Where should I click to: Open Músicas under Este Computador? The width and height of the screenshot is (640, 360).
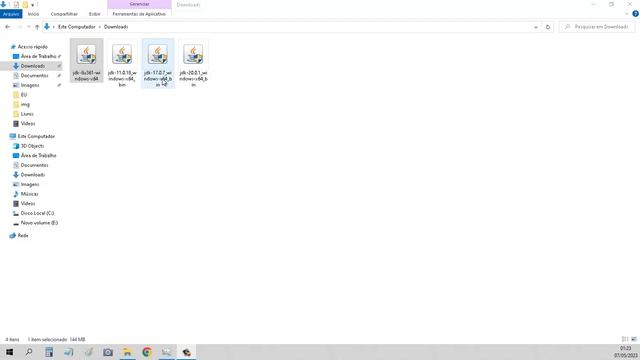(29, 194)
